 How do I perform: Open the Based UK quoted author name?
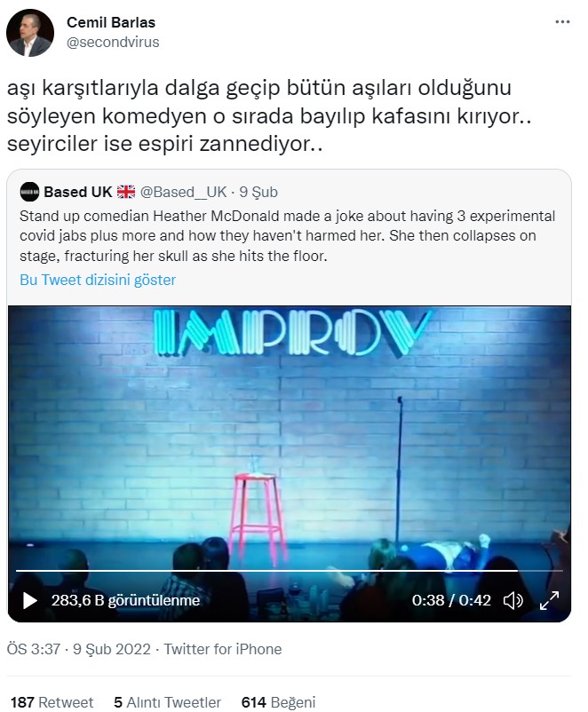(77, 192)
